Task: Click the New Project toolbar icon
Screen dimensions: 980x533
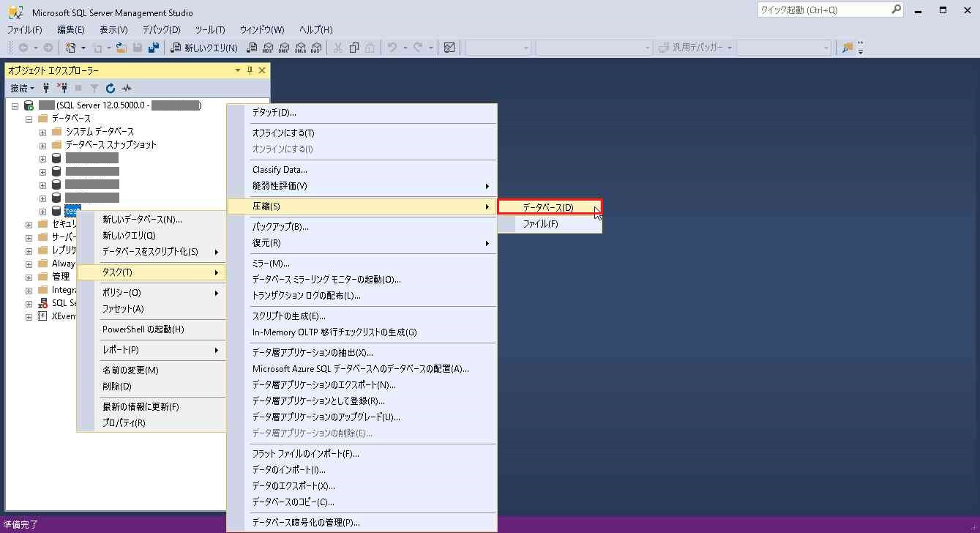Action: (x=71, y=48)
